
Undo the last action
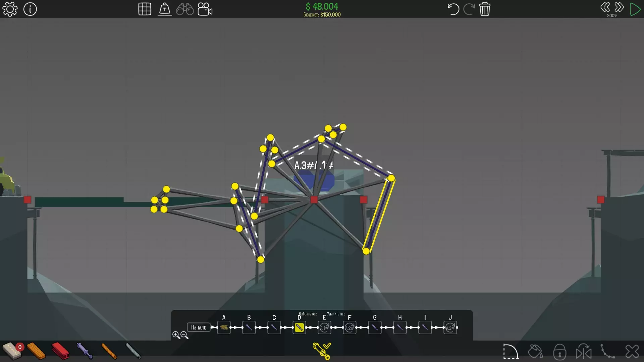coord(453,9)
